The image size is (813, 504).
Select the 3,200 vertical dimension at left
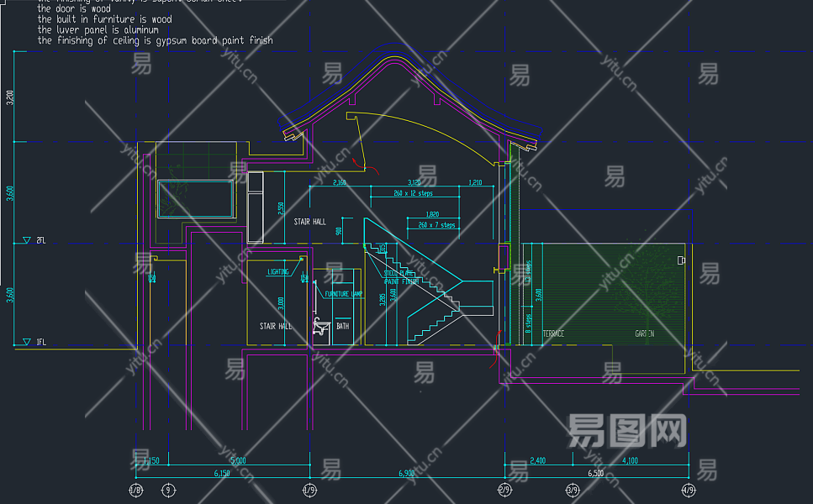point(10,97)
